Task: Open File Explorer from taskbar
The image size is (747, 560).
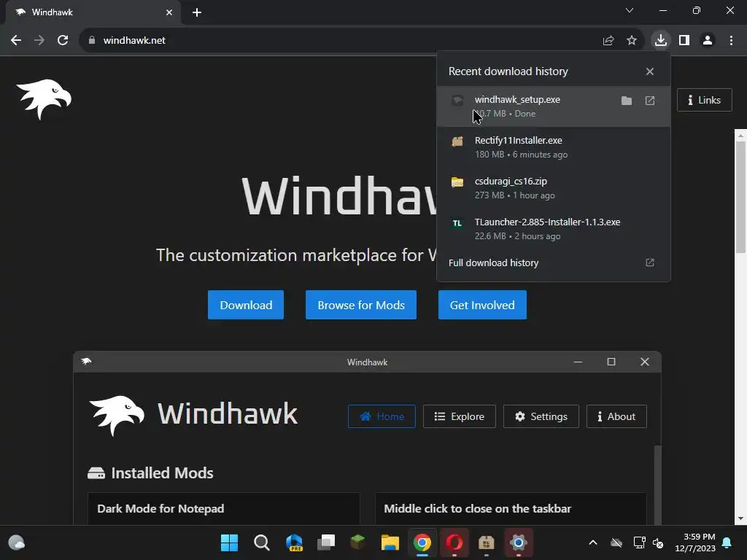Action: point(390,542)
